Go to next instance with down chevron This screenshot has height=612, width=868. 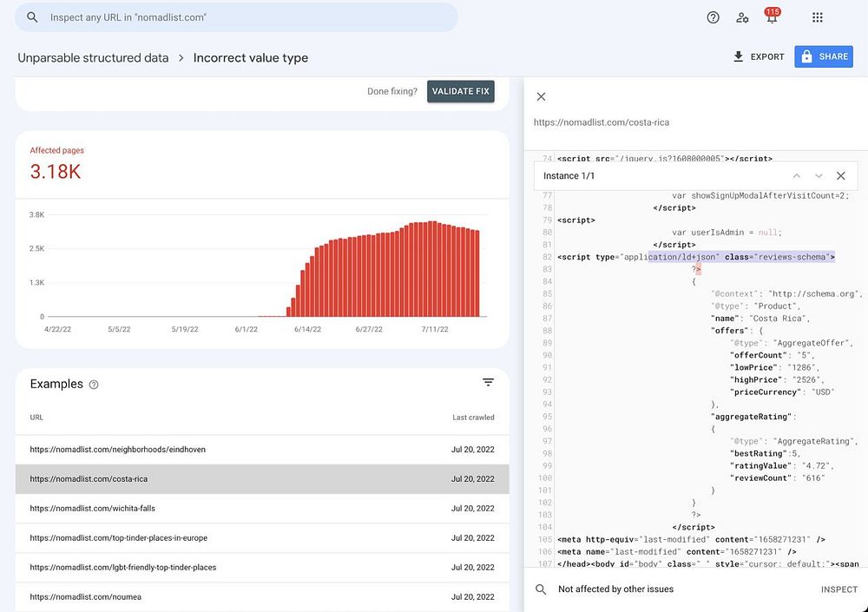point(818,175)
